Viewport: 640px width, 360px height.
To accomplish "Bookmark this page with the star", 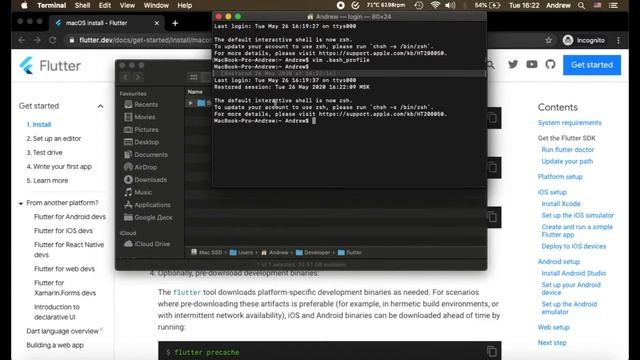I will [x=549, y=40].
